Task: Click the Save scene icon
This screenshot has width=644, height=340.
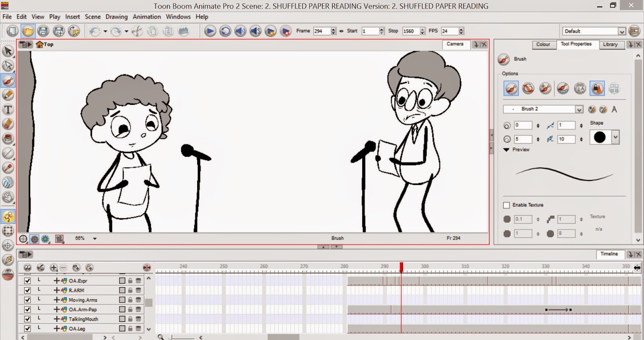Action: click(x=43, y=31)
